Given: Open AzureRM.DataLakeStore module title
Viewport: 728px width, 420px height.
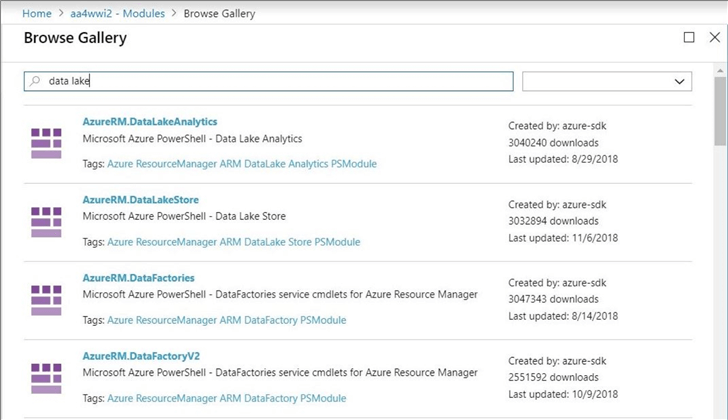Looking at the screenshot, I should [x=139, y=200].
